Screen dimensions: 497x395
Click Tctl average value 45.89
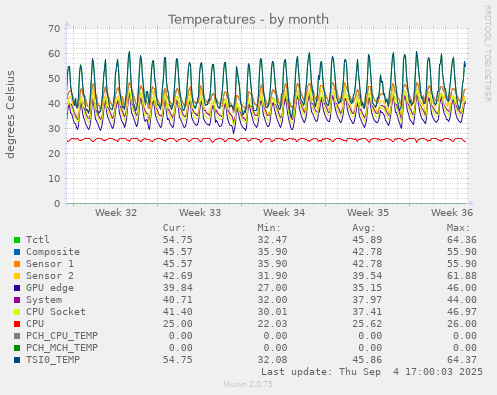[367, 240]
